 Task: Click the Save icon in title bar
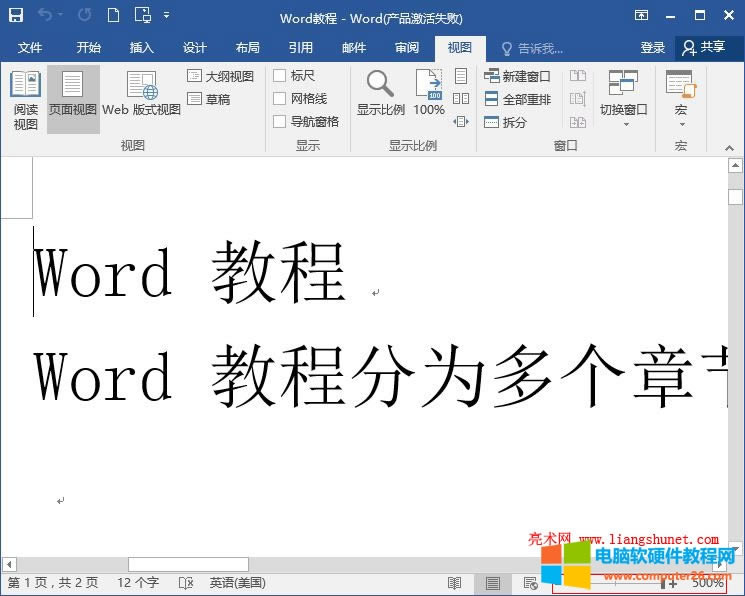(x=16, y=16)
